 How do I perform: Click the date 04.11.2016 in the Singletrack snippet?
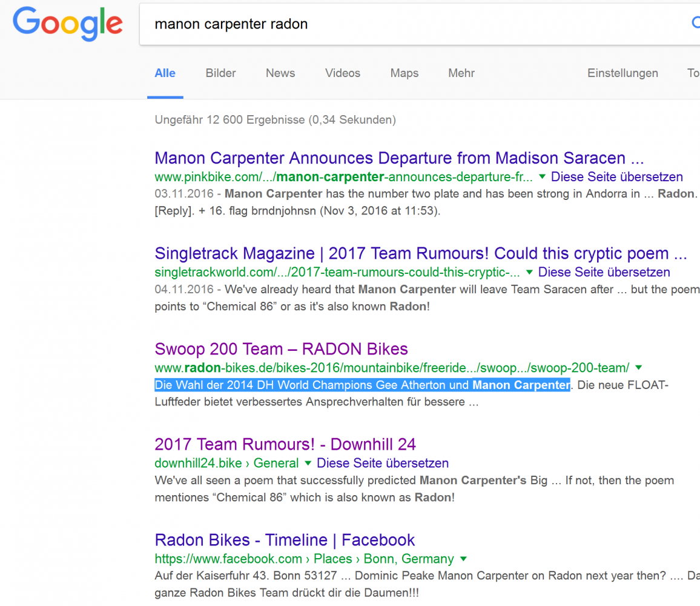coord(184,290)
